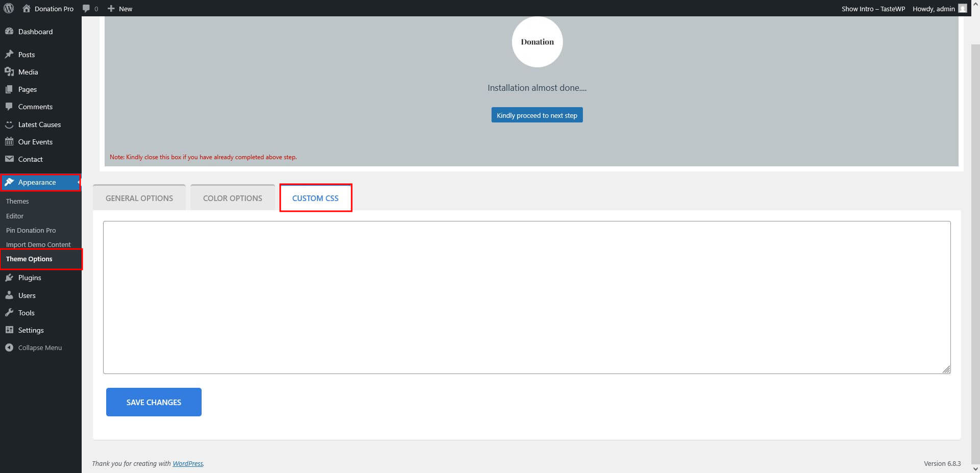Open Dashboard via its gauge icon
Screen dimensions: 980x473
click(9, 32)
